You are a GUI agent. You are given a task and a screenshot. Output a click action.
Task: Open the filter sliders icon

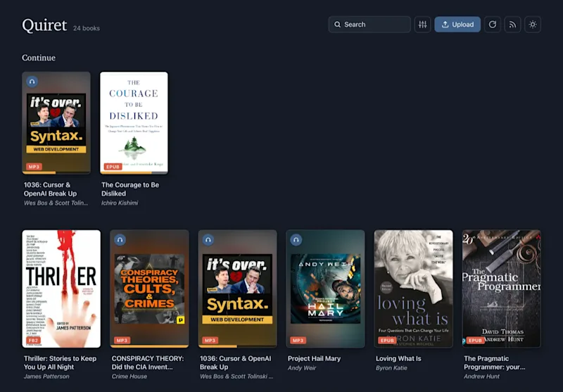pyautogui.click(x=422, y=25)
